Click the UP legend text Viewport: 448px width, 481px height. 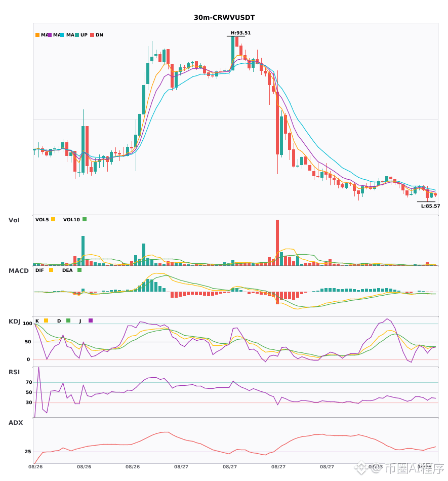[84, 35]
